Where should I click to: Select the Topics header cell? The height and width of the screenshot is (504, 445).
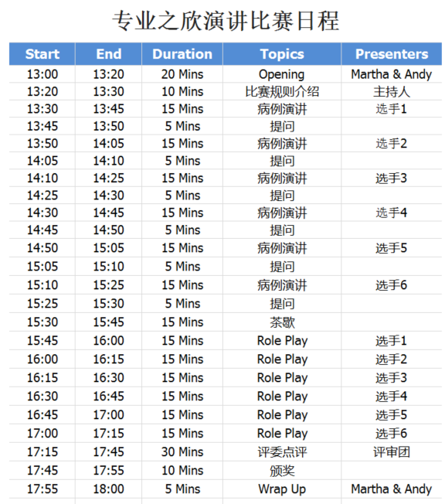(282, 54)
